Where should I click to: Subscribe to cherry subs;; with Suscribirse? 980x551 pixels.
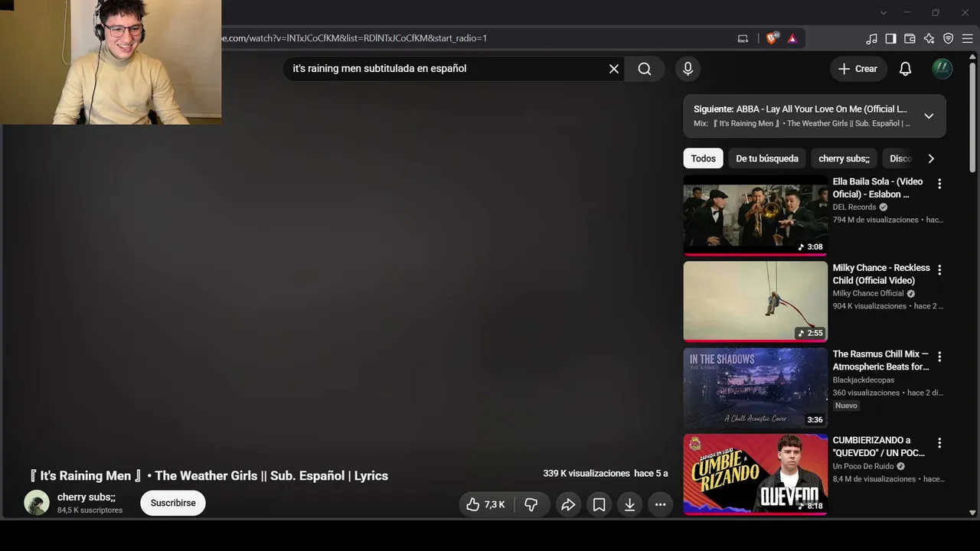click(173, 503)
